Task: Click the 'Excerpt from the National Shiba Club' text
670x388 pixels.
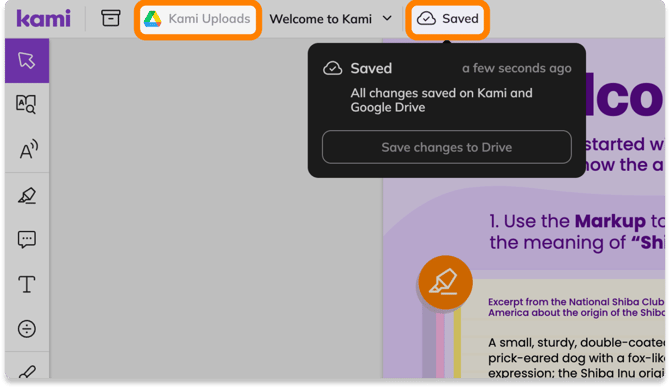Action: (x=576, y=307)
